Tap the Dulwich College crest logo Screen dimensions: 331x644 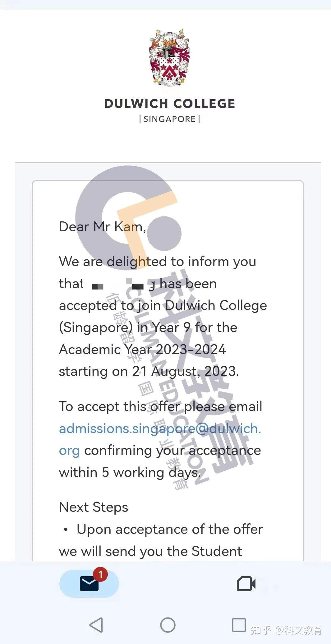169,58
